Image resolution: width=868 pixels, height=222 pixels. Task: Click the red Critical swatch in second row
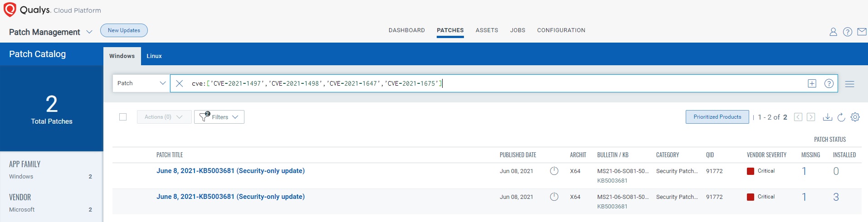[750, 197]
